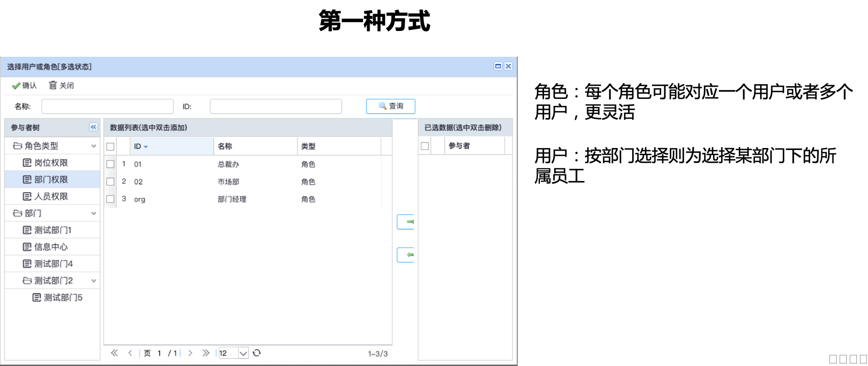This screenshot has height=366, width=868.
Task: Select 测试部门5 in the tree
Action: 52,298
